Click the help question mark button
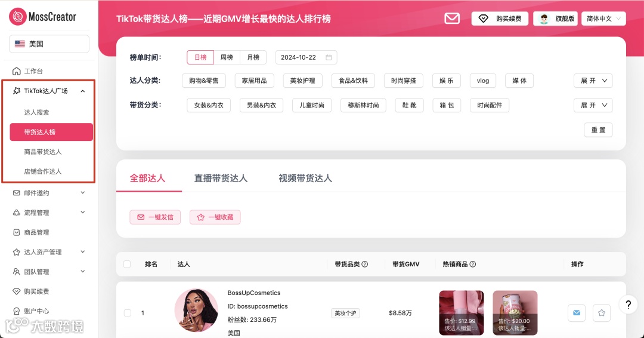This screenshot has width=644, height=338. point(628,305)
